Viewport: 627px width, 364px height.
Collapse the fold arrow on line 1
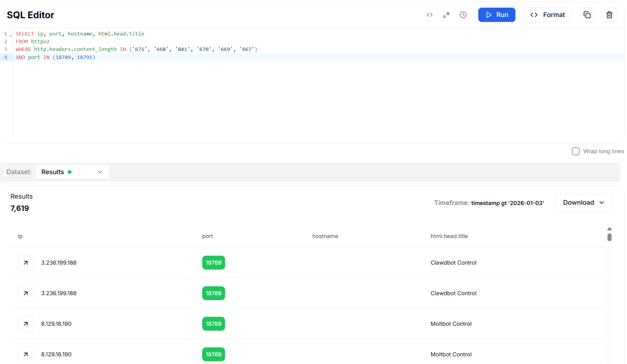(11, 35)
